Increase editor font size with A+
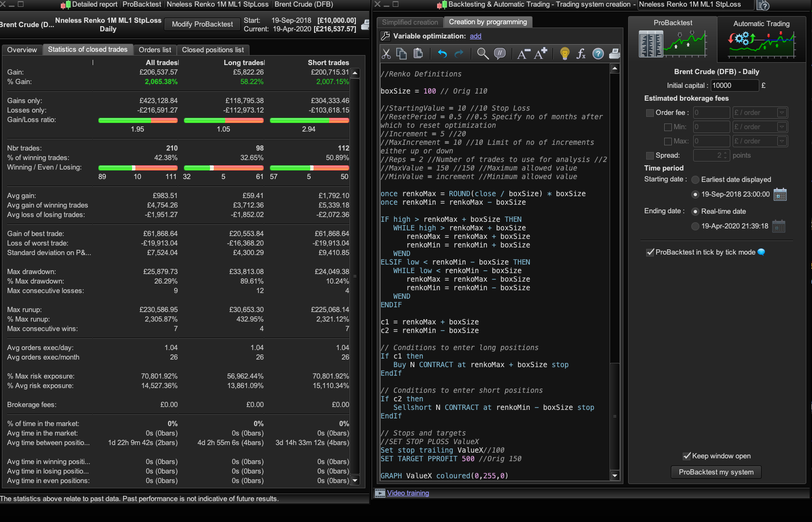 [541, 54]
